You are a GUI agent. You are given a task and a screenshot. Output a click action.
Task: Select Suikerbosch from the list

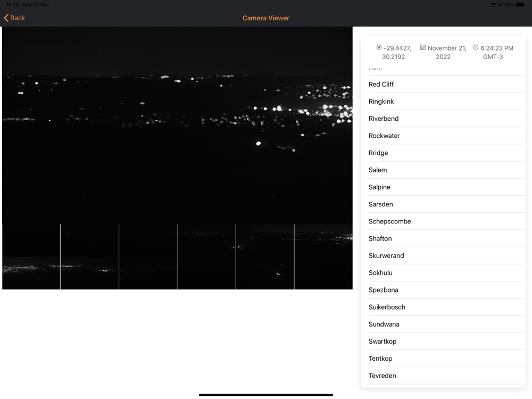pos(447,307)
